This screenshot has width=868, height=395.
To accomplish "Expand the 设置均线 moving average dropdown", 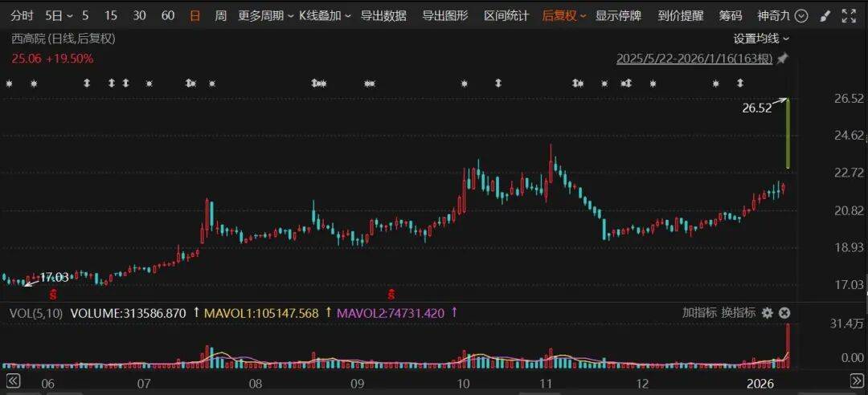I will click(761, 38).
